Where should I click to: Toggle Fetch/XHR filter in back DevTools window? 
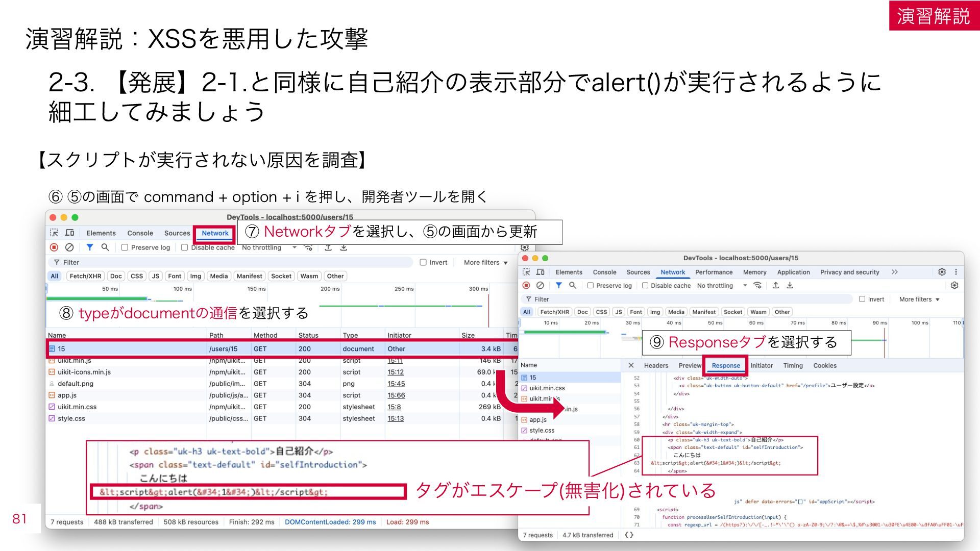point(85,276)
